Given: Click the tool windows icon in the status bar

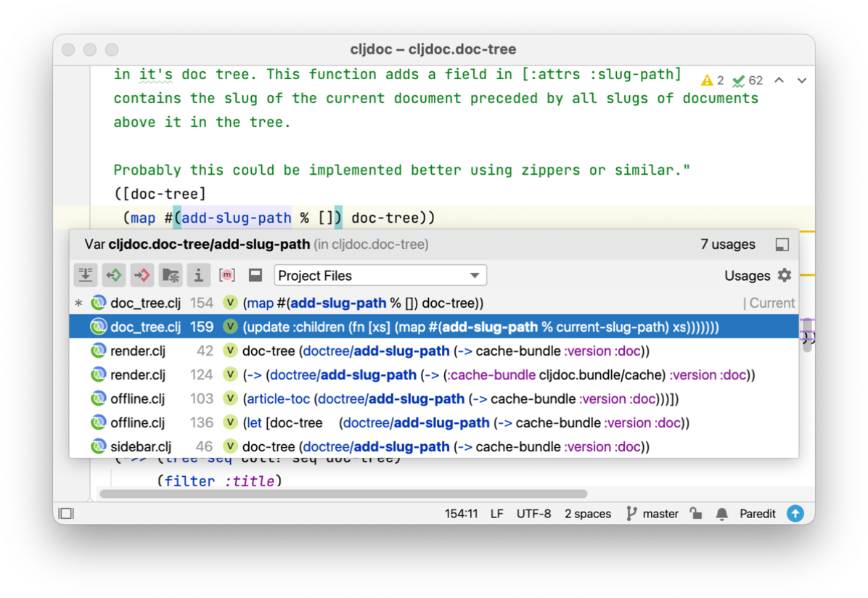Looking at the screenshot, I should tap(67, 513).
